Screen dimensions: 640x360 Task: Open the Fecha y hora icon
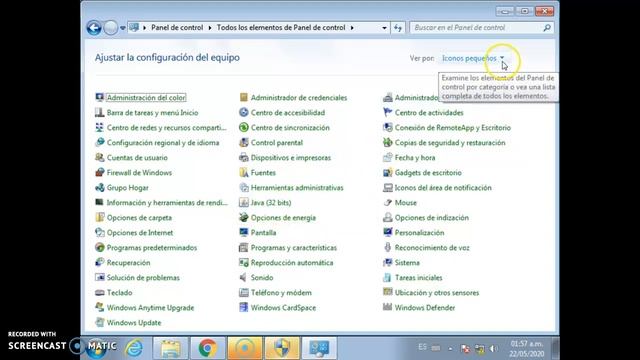click(x=387, y=158)
